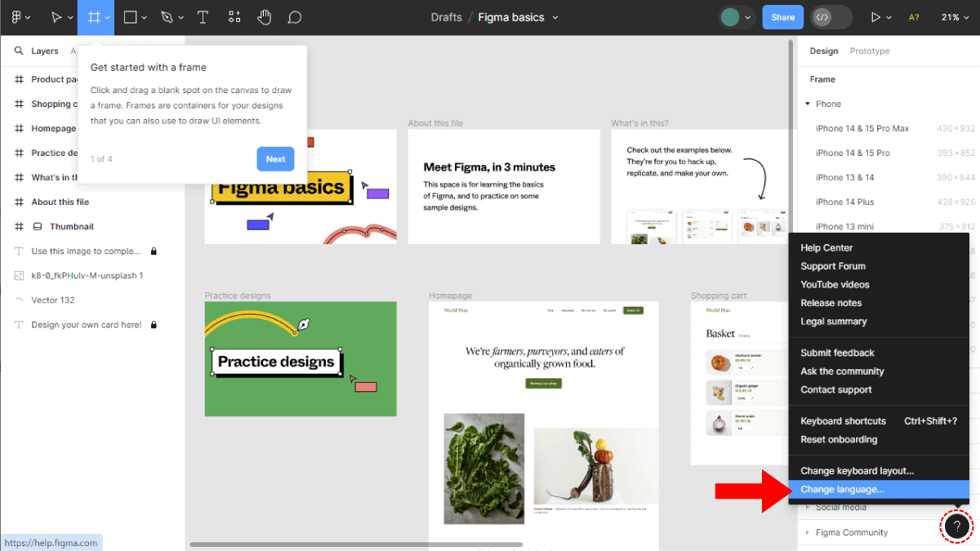Select the Hand tool
This screenshot has height=551, width=980.
(x=264, y=17)
